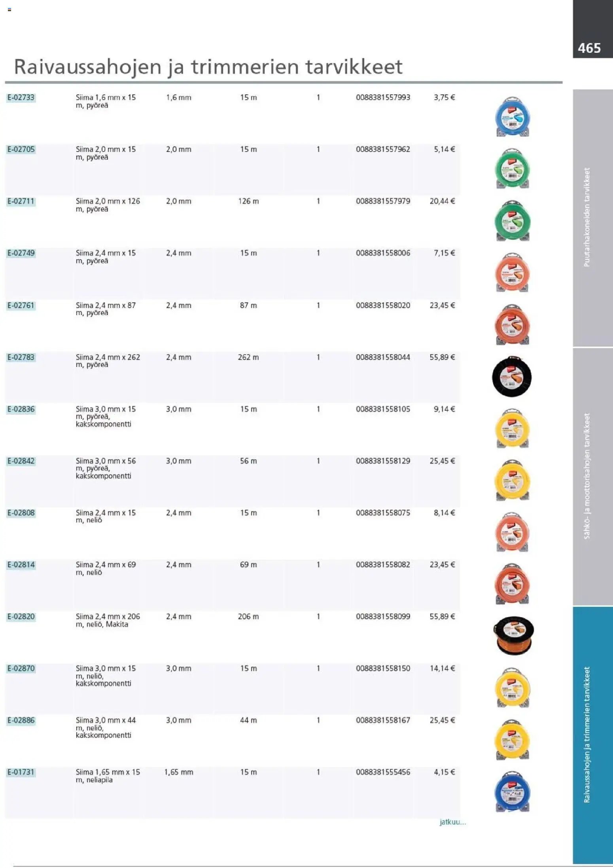View the black spool image for E-02783
Screen dimensions: 613x868
(512, 377)
